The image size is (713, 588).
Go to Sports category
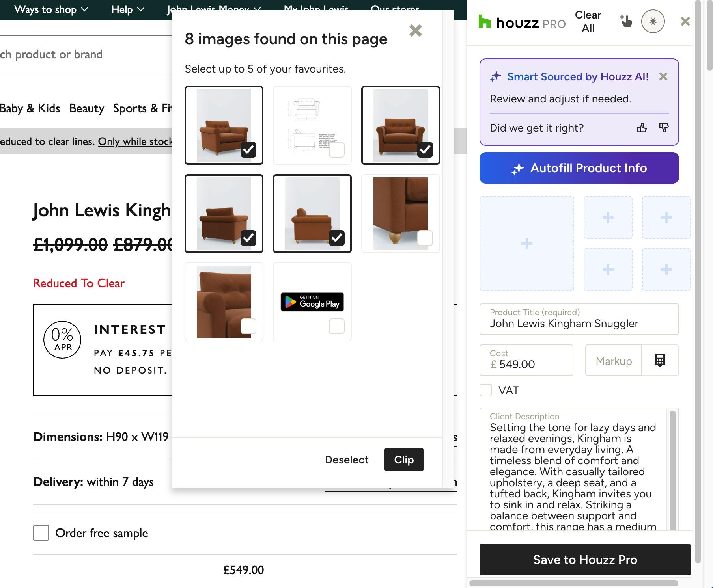coord(142,108)
